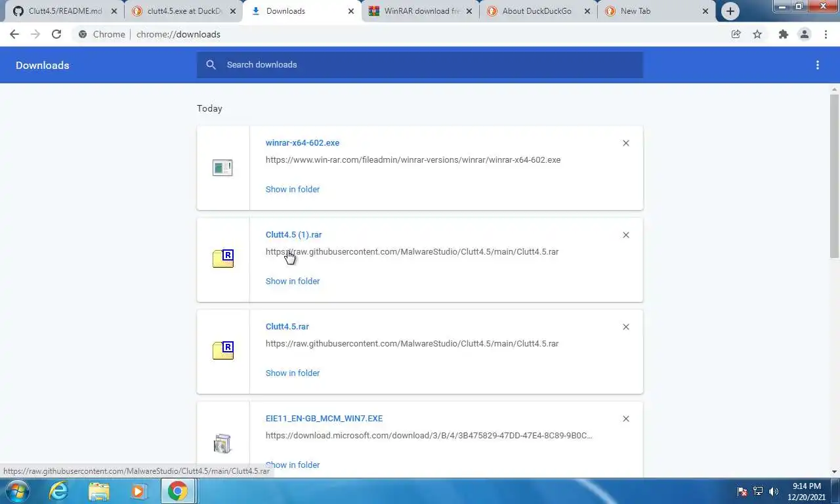Show Clutt4.5 (1).rar in folder
Viewport: 840px width, 504px height.
click(293, 281)
